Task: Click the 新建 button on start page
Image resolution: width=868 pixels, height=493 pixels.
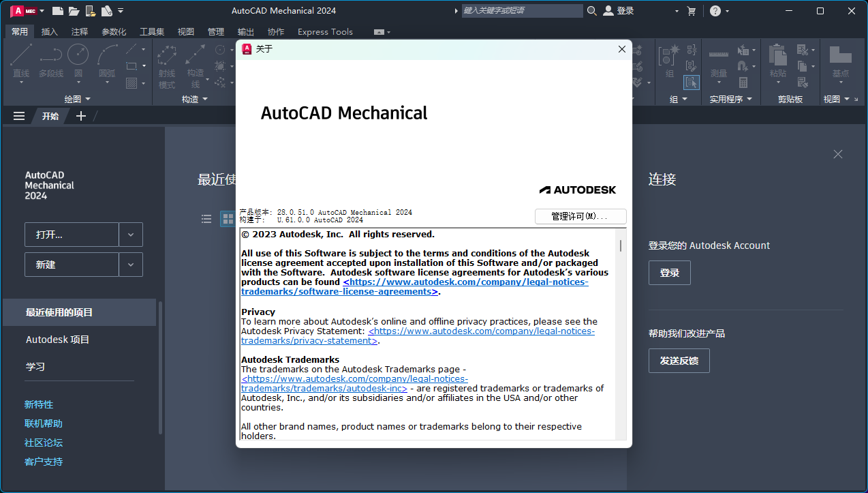Action: 72,265
